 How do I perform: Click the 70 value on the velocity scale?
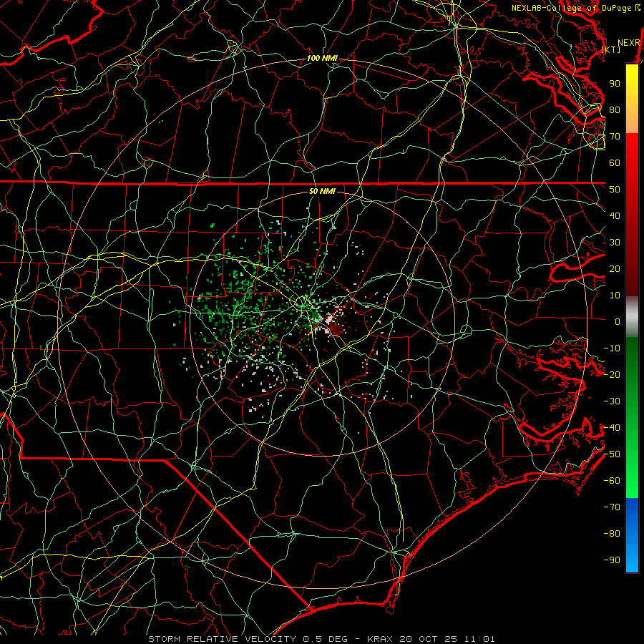pos(615,137)
